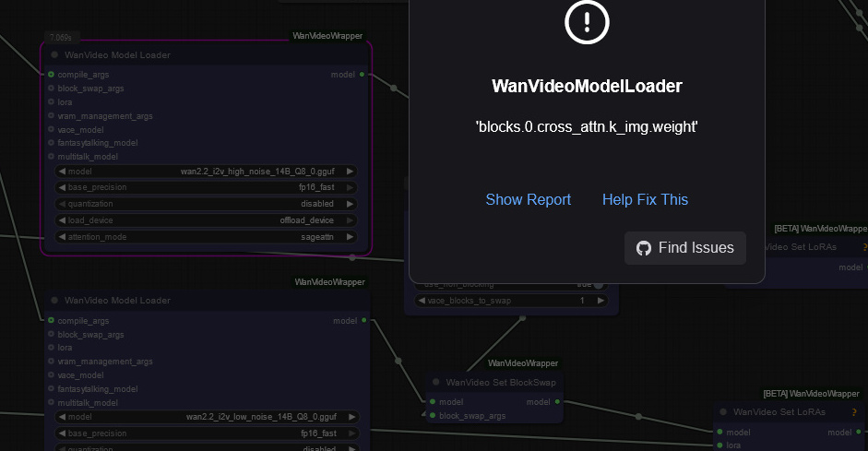Click right arrow of low_noise model selector
Image resolution: width=868 pixels, height=451 pixels.
click(x=352, y=417)
